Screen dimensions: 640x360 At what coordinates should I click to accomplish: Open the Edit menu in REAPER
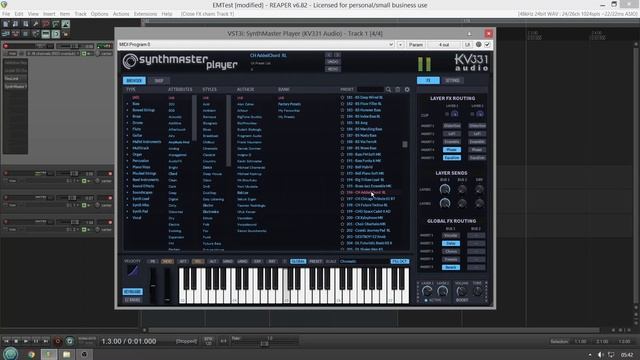coord(19,14)
